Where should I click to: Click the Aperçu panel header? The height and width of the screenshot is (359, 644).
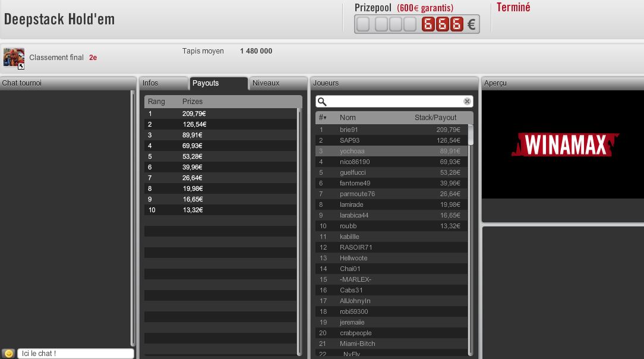coord(563,83)
